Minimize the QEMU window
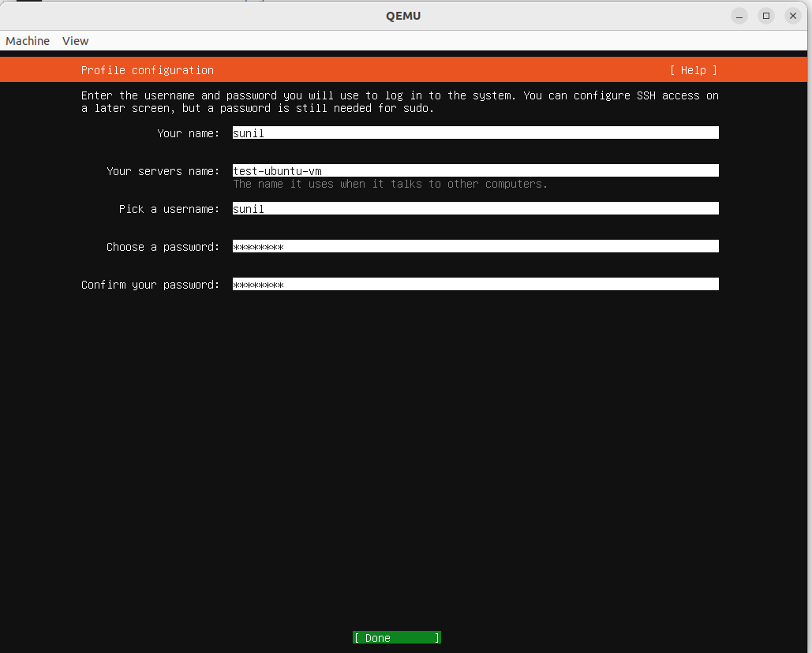 [x=739, y=15]
